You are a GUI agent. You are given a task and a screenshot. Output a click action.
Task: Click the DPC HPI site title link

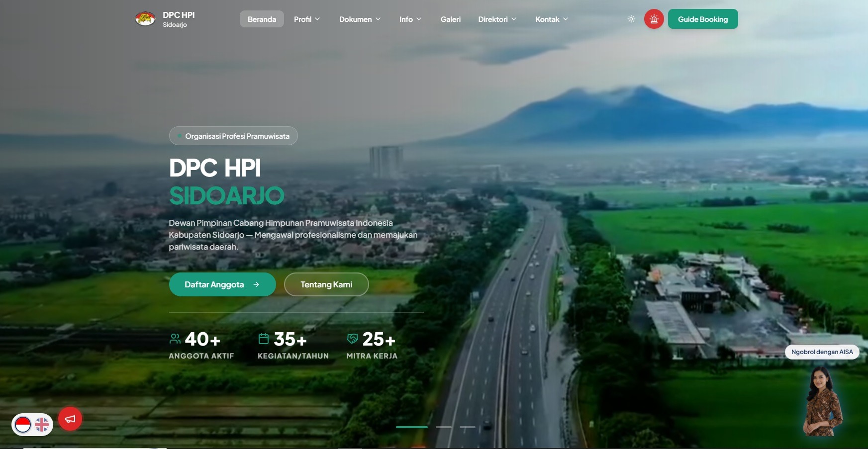[179, 15]
